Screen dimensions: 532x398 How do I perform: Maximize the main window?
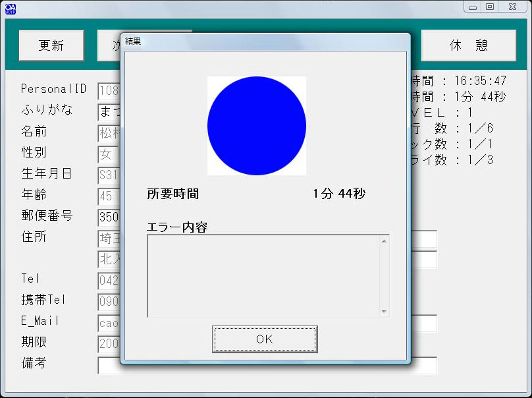tap(490, 7)
